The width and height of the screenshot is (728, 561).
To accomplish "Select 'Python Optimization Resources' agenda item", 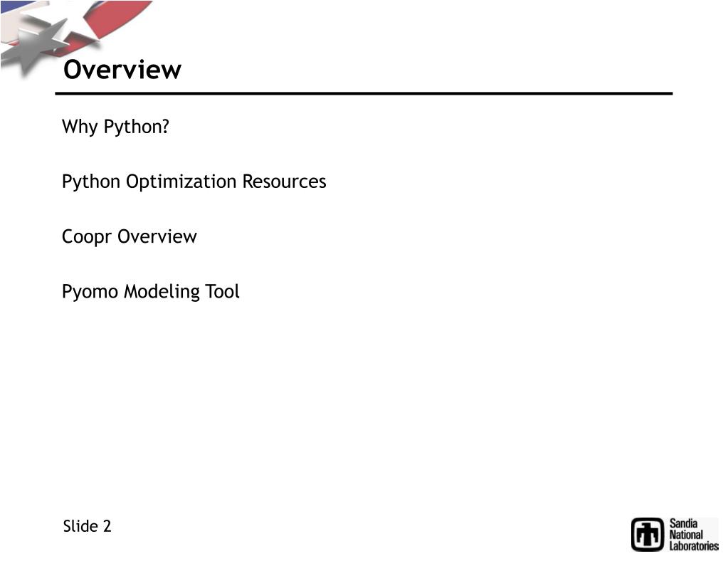I will coord(194,182).
